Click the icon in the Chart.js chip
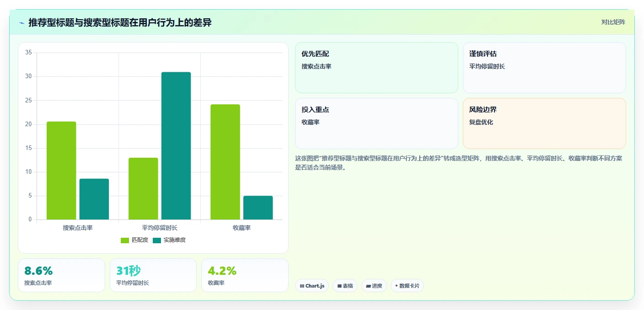This screenshot has width=644, height=310. point(302,286)
